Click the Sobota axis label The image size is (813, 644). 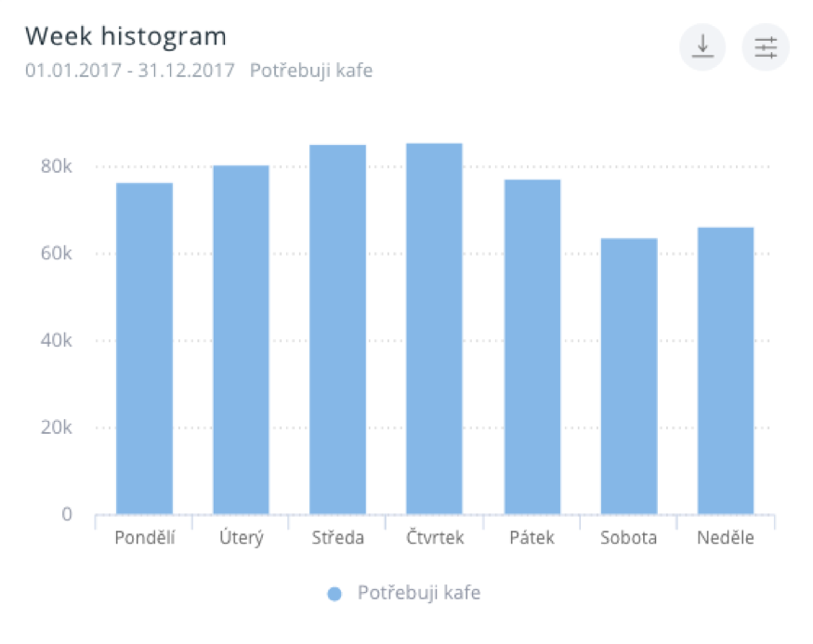(629, 538)
